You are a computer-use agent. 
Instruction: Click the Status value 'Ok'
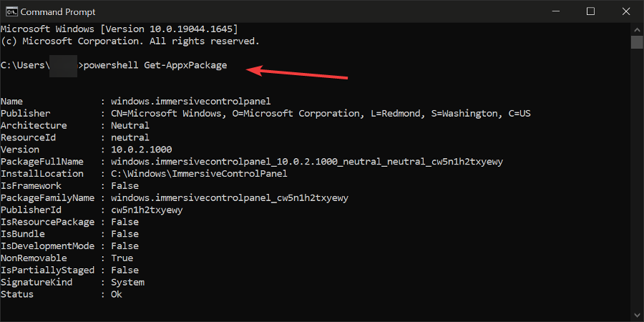pyautogui.click(x=117, y=295)
